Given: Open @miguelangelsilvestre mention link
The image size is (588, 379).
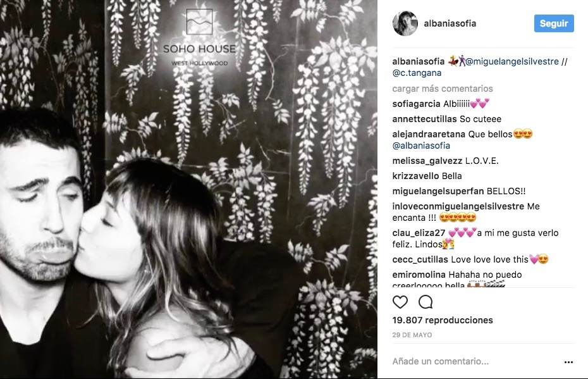Looking at the screenshot, I should pos(512,61).
